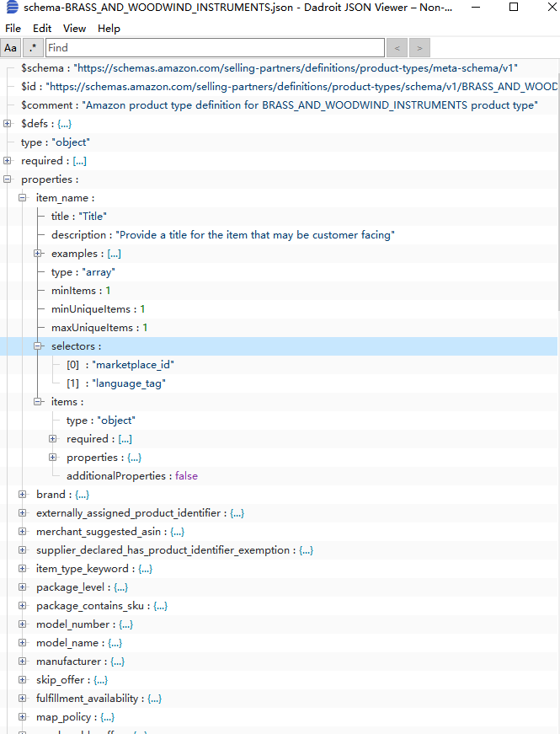
Task: Toggle the match case Aa button
Action: tap(11, 48)
